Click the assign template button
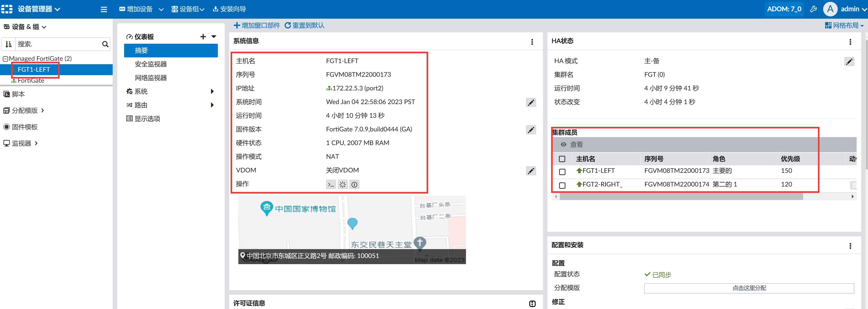The image size is (868, 309). click(x=749, y=288)
